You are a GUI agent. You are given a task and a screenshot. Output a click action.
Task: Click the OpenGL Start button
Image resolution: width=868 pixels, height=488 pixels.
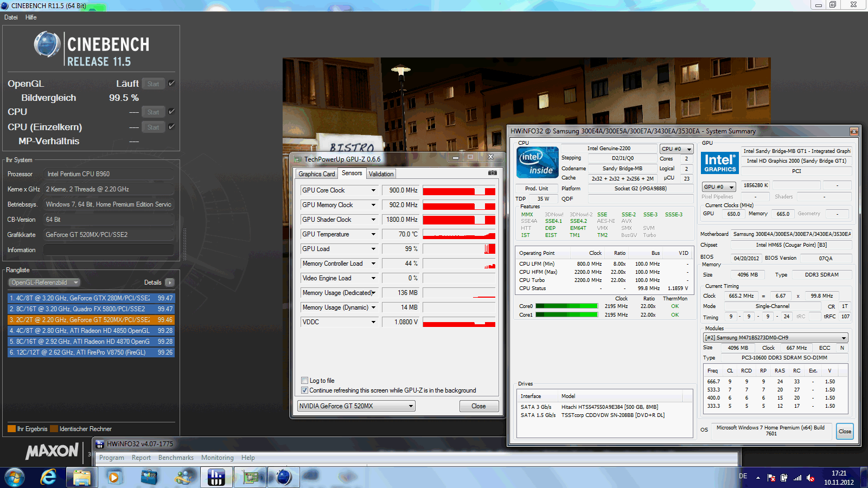coord(154,84)
